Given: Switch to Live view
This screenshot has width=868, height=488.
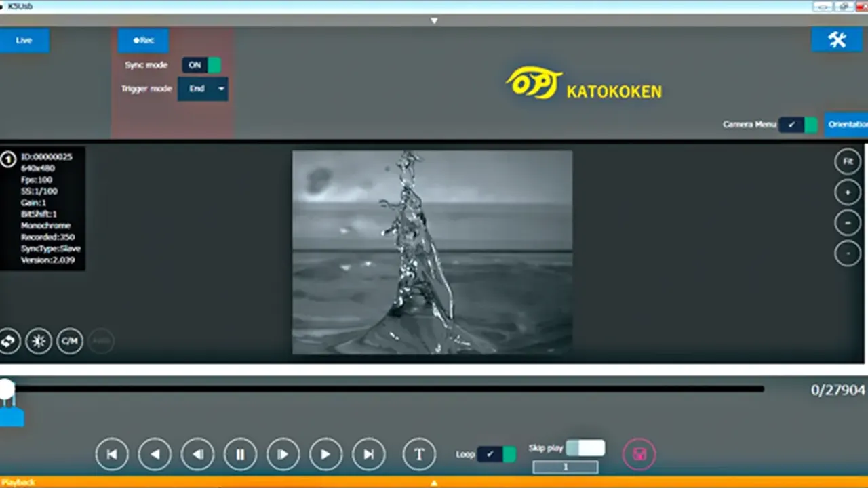Looking at the screenshot, I should (24, 40).
